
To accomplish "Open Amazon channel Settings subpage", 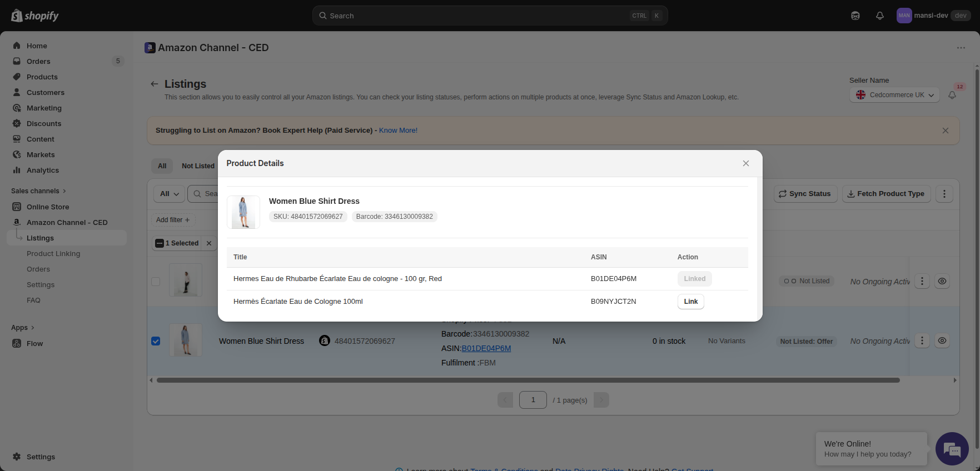I will coord(41,284).
